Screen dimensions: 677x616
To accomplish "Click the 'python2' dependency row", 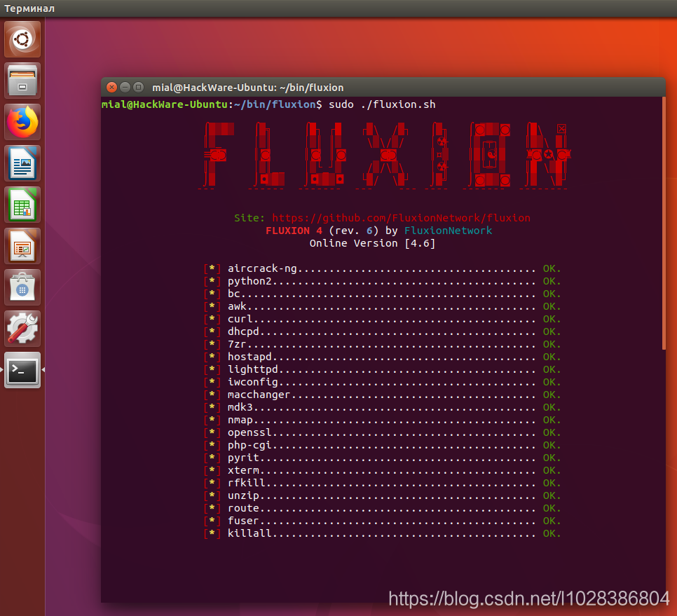I will pos(383,281).
